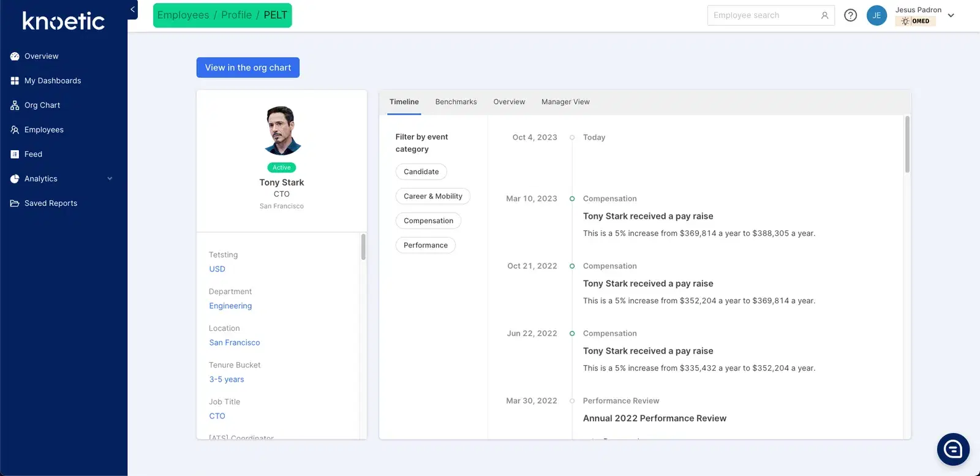
Task: Open the Manager View tab
Action: [x=565, y=102]
